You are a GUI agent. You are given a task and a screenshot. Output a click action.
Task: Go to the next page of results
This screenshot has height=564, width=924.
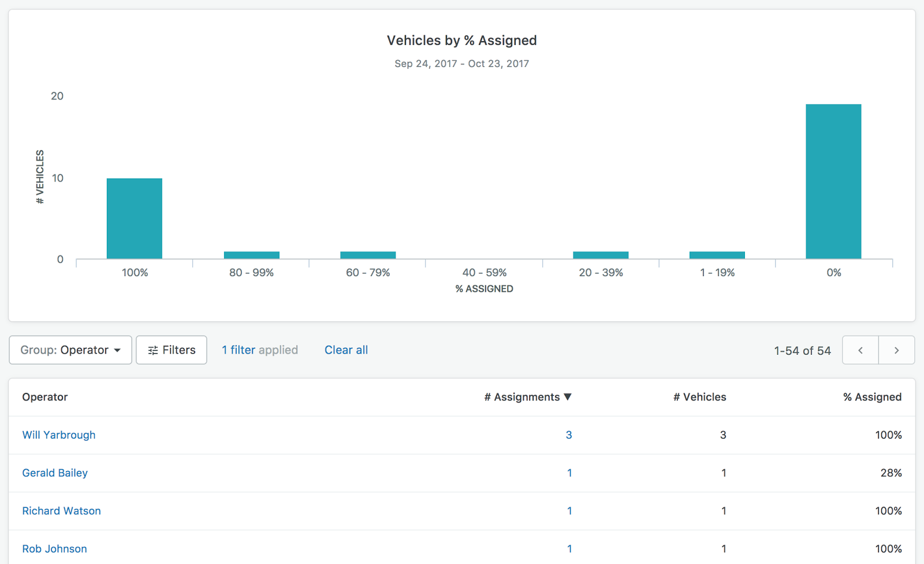click(896, 350)
